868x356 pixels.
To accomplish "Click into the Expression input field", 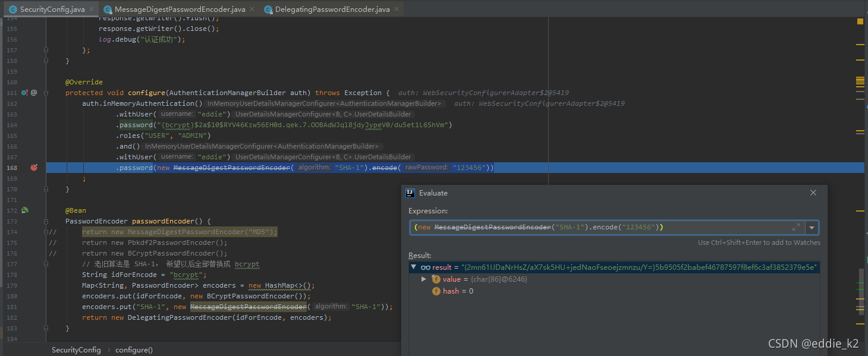I will (x=599, y=228).
